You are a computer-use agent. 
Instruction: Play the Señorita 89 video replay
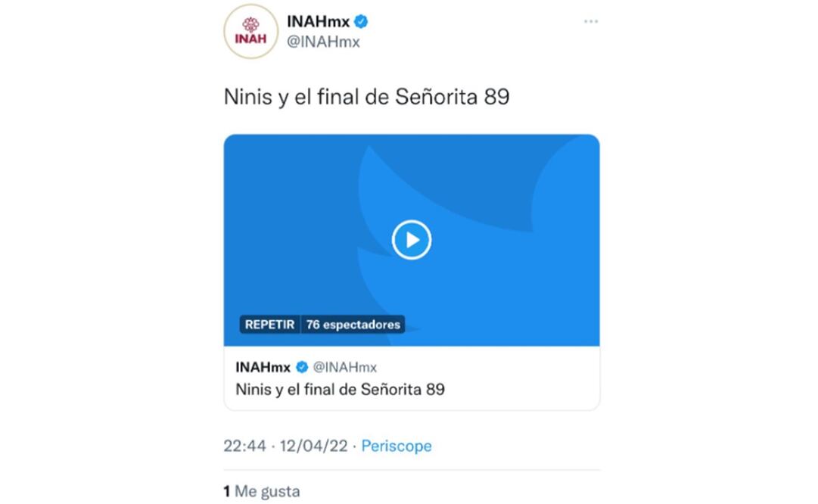(x=411, y=239)
